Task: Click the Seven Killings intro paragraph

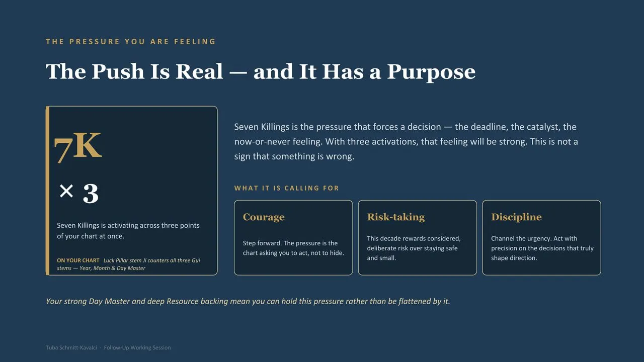Action: 406,142
